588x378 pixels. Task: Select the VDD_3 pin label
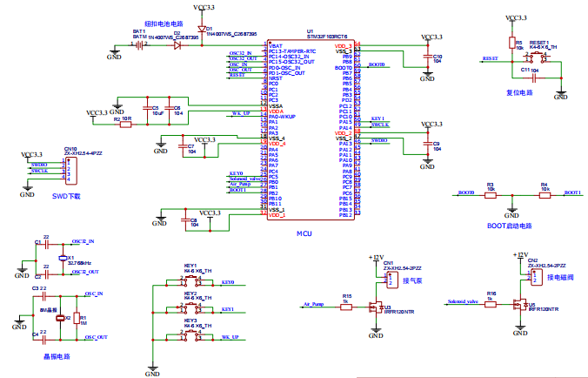tap(343, 46)
